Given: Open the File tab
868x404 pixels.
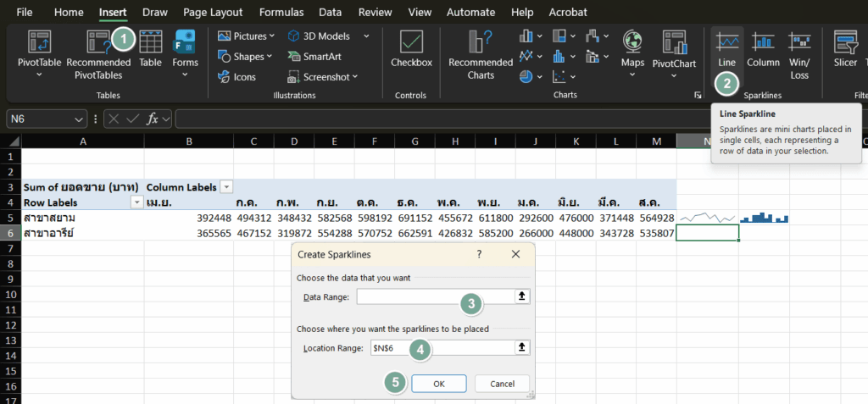Looking at the screenshot, I should 25,12.
